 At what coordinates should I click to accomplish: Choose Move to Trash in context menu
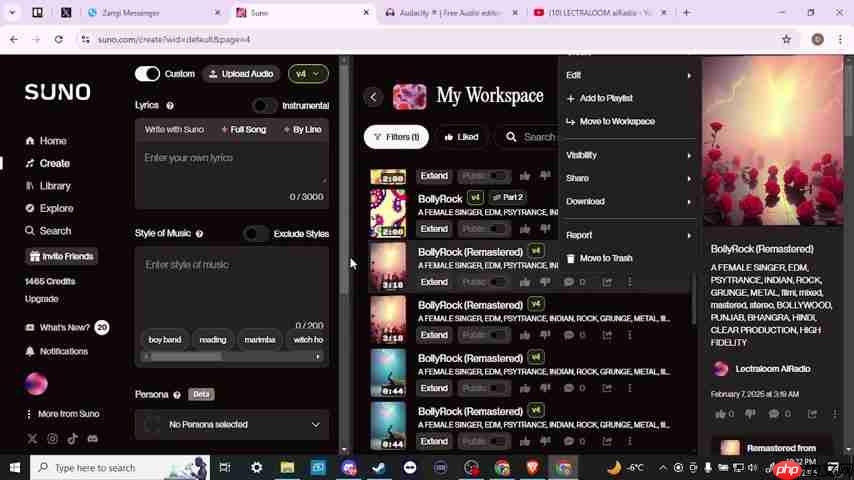[629, 258]
